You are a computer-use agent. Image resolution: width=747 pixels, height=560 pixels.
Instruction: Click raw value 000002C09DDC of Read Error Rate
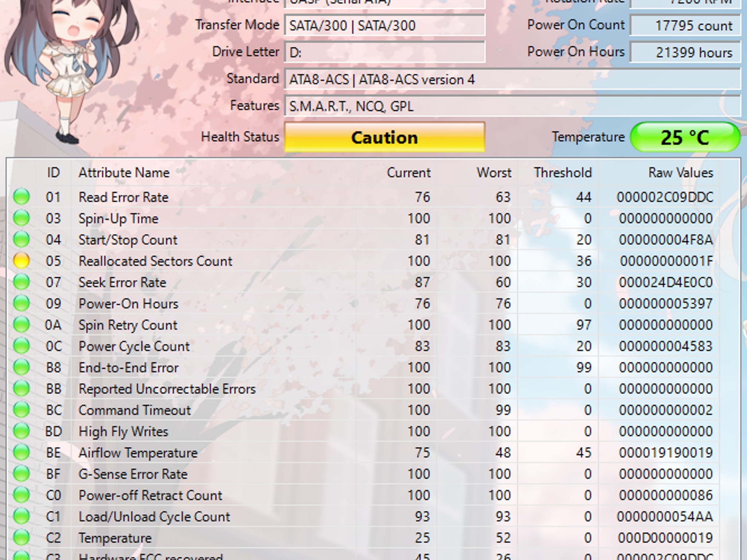click(665, 197)
